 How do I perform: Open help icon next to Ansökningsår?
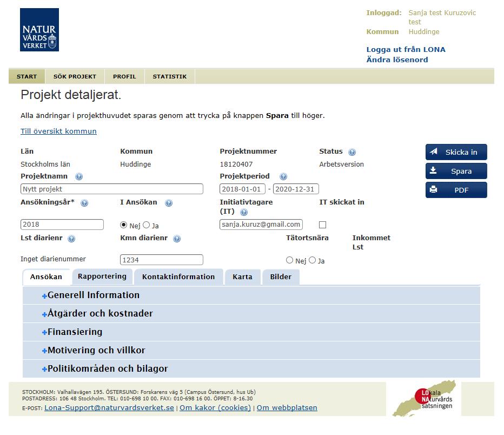pos(84,203)
